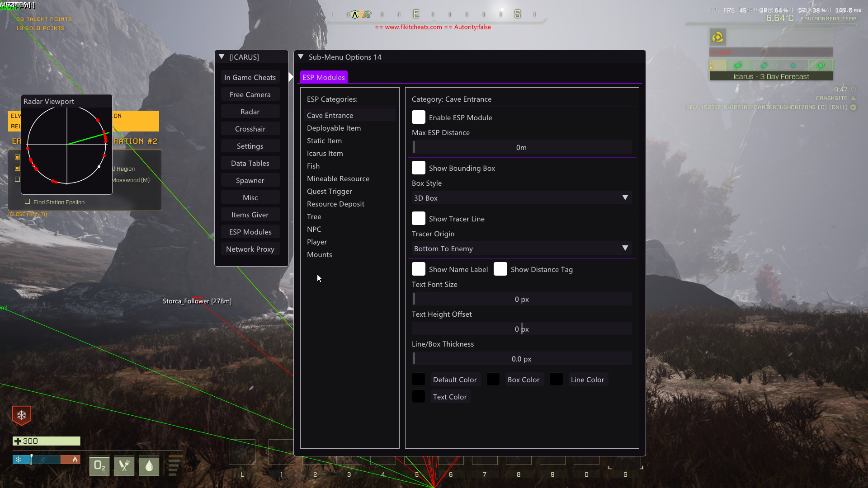Viewport: 868px width, 488px height.
Task: Open the Network Proxy button
Action: (x=250, y=249)
